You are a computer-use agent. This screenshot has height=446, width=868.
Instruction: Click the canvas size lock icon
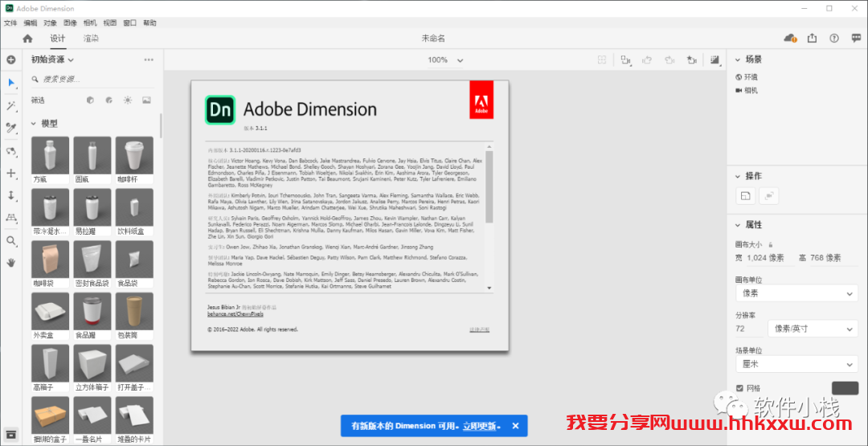click(771, 244)
